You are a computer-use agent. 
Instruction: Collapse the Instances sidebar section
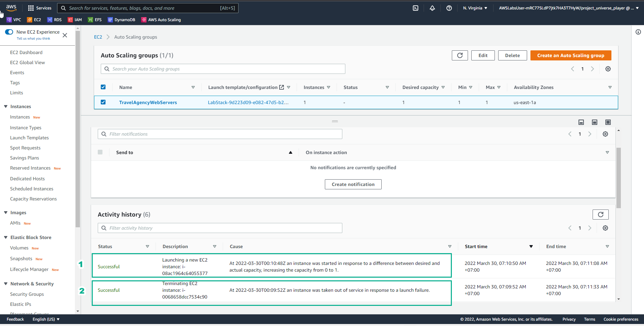pyautogui.click(x=6, y=106)
